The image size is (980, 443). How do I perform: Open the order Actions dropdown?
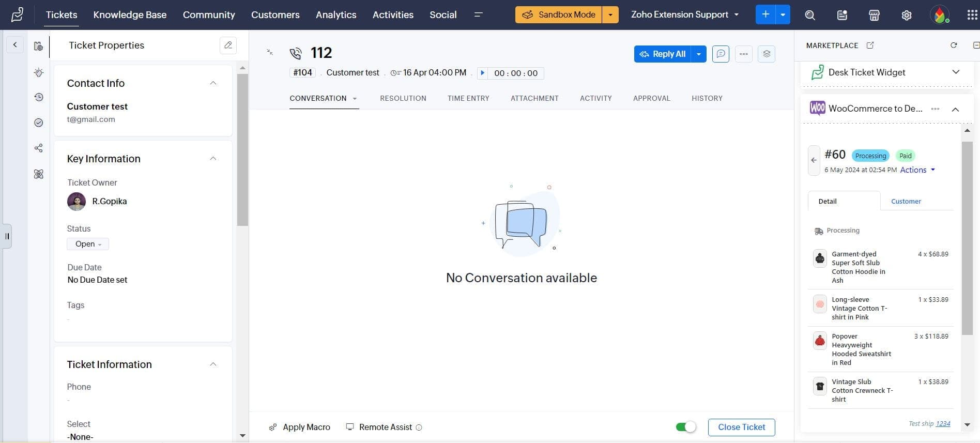(x=917, y=170)
